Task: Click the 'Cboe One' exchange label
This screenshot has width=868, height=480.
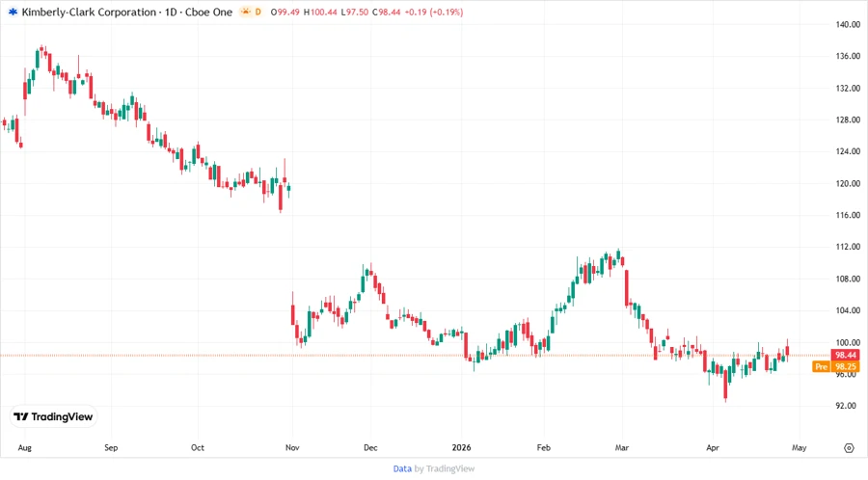Action: [x=208, y=12]
